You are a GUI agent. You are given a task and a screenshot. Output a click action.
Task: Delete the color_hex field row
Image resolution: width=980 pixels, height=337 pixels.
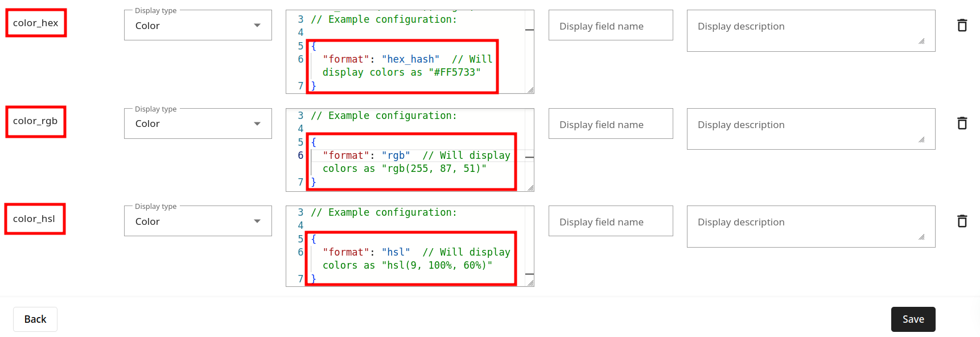coord(962,25)
